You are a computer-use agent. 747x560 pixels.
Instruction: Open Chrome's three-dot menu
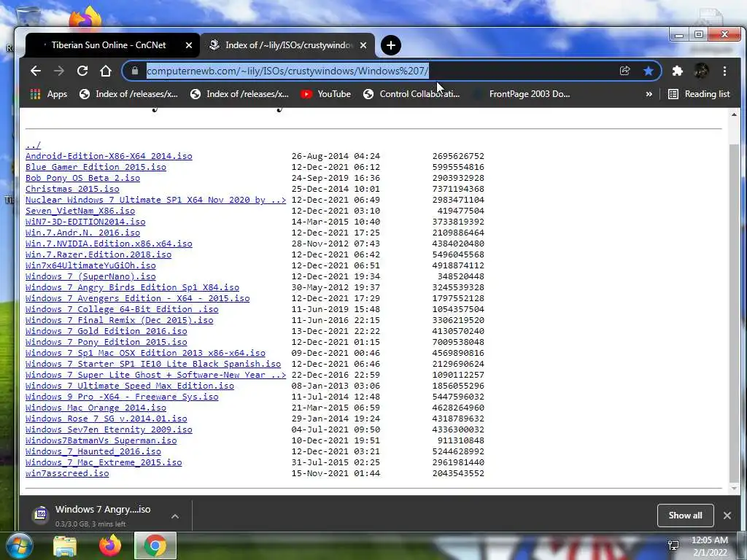[724, 71]
